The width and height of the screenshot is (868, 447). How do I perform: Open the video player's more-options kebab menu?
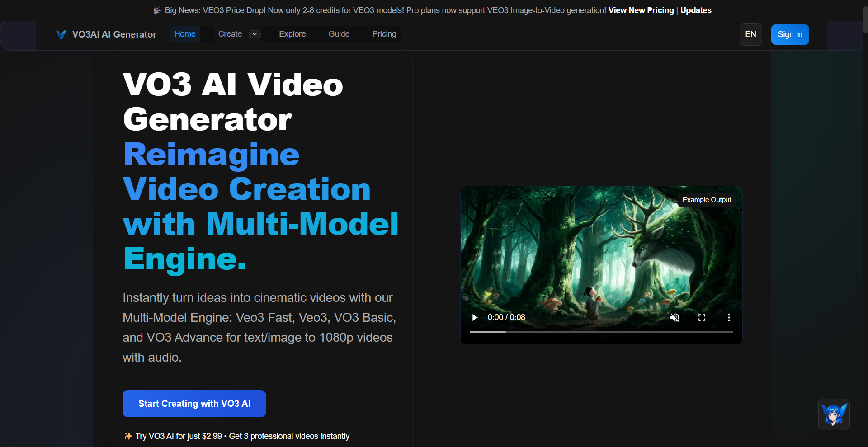tap(729, 318)
